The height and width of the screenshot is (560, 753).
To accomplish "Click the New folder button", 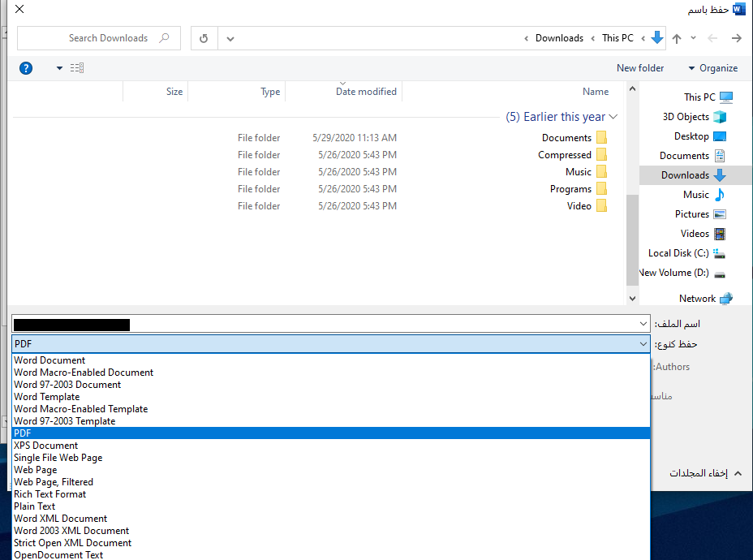I will pos(640,68).
